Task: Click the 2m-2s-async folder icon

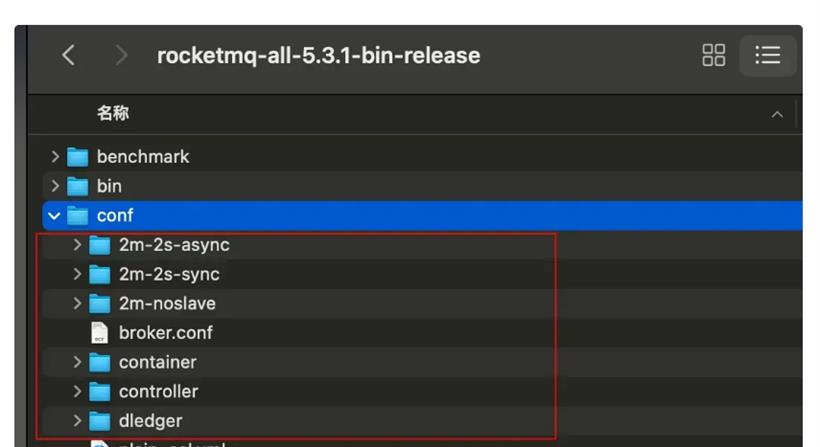Action: (x=99, y=245)
